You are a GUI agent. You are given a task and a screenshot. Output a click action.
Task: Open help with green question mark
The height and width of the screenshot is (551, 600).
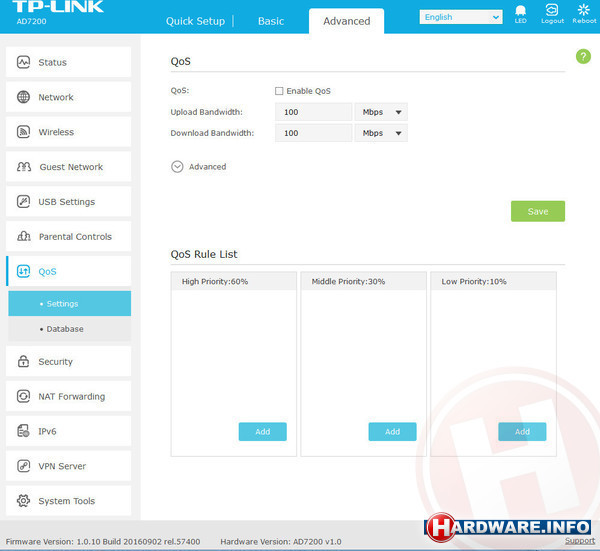[583, 57]
